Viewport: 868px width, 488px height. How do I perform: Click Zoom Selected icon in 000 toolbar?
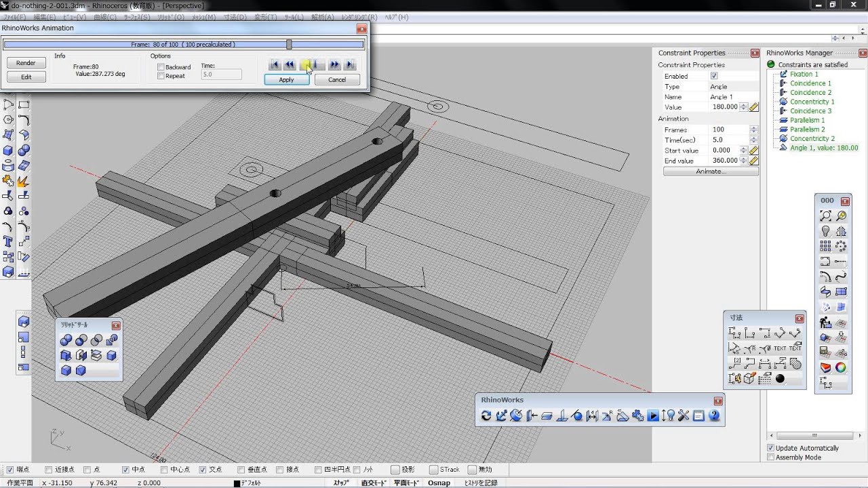tap(841, 216)
